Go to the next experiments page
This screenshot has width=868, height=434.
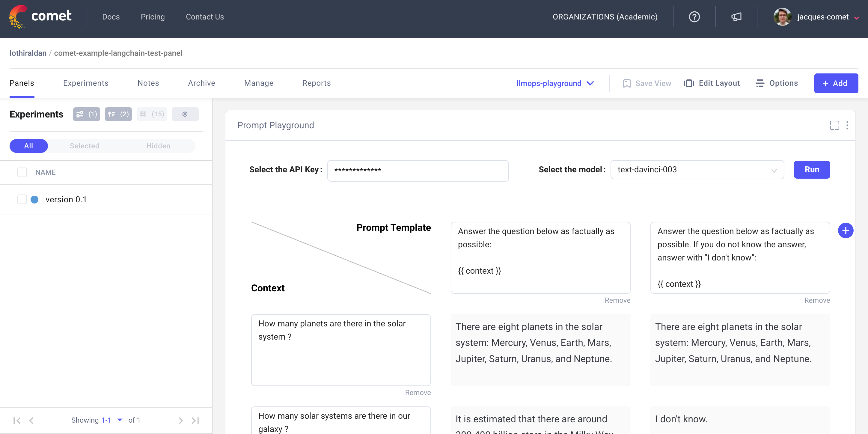click(181, 420)
